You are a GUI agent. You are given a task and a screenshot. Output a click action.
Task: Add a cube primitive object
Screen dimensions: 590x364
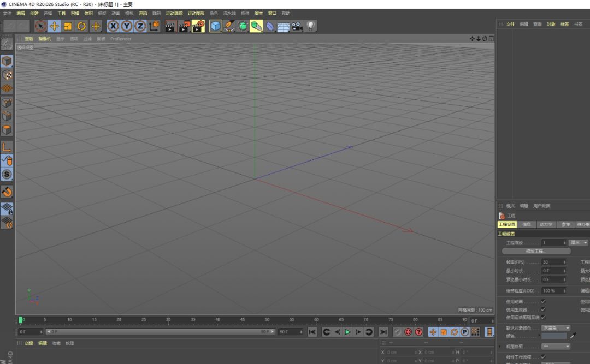216,26
